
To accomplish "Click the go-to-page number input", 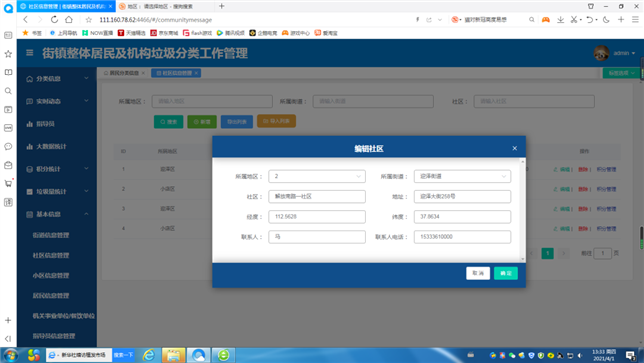I will [x=603, y=253].
